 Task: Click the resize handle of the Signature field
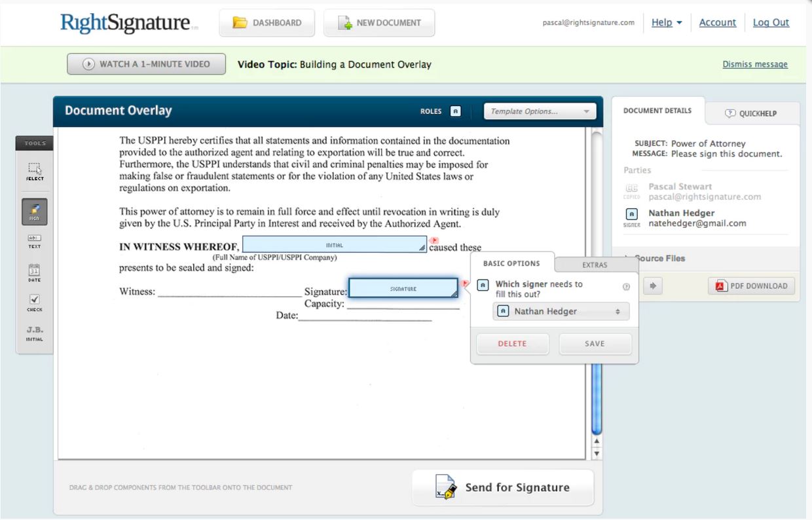tap(454, 294)
